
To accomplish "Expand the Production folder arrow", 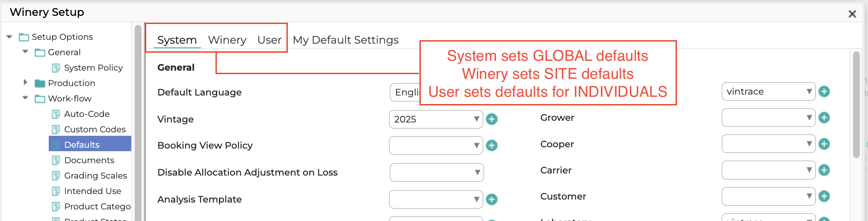I will click(x=25, y=82).
